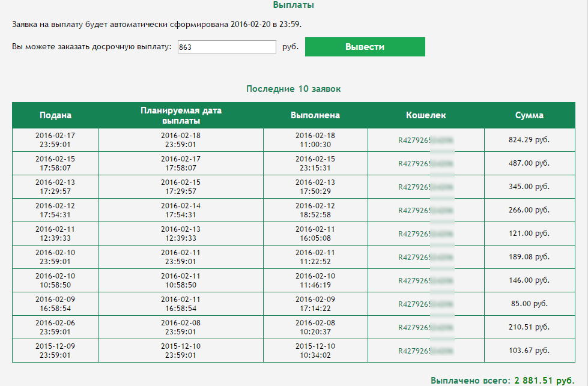Click the Подана column header
Viewport: 588px width, 386px height.
point(55,115)
